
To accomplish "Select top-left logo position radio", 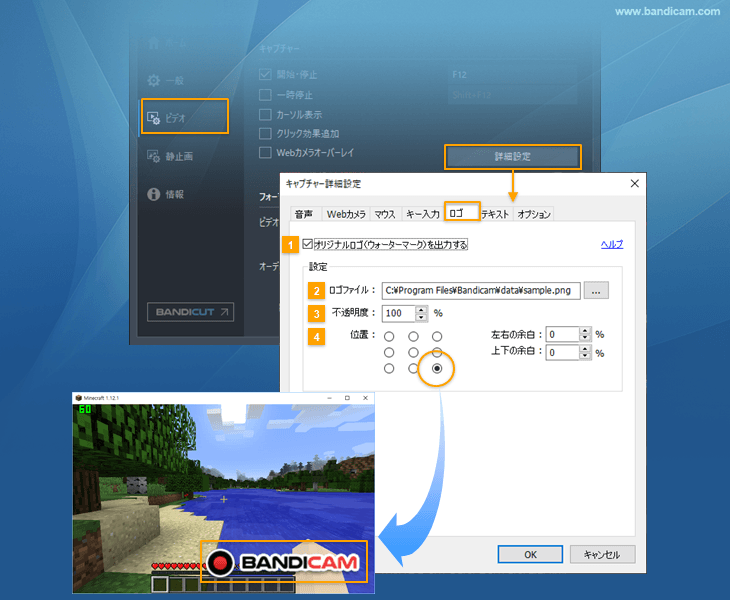I will (x=389, y=336).
